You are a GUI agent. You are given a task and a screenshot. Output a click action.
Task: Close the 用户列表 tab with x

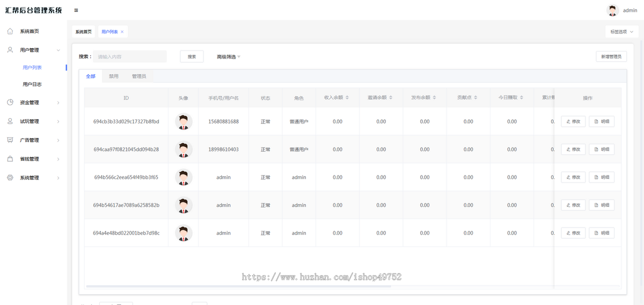122,32
